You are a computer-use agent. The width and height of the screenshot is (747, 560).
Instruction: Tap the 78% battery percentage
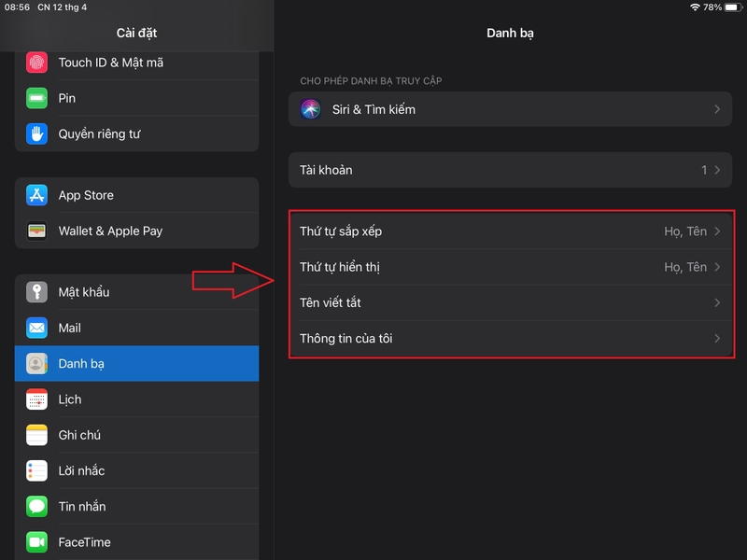coord(712,7)
